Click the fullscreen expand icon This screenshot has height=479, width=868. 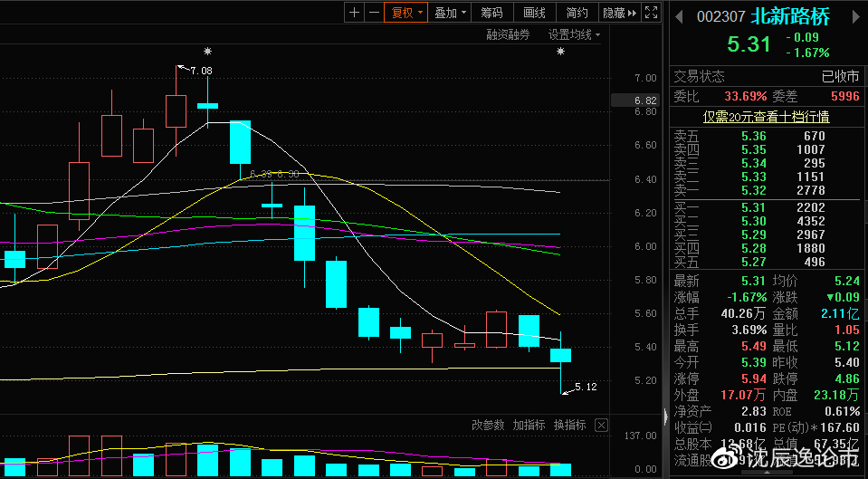pyautogui.click(x=652, y=12)
